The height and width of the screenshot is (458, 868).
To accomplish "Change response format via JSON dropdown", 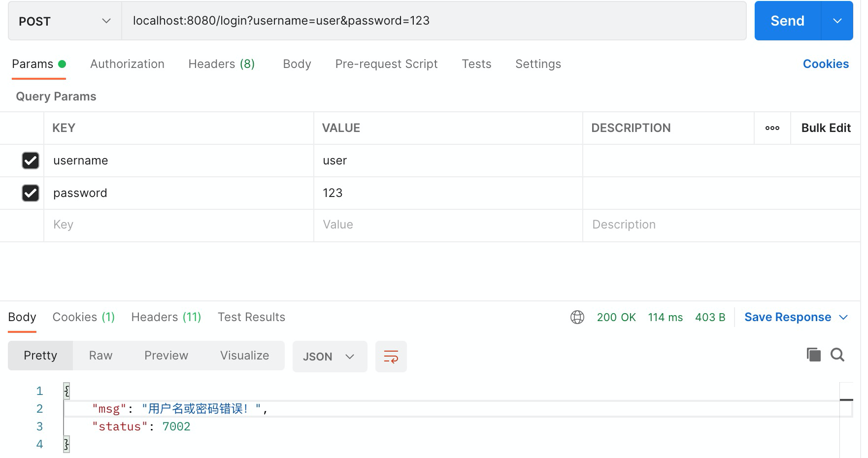I will [329, 356].
